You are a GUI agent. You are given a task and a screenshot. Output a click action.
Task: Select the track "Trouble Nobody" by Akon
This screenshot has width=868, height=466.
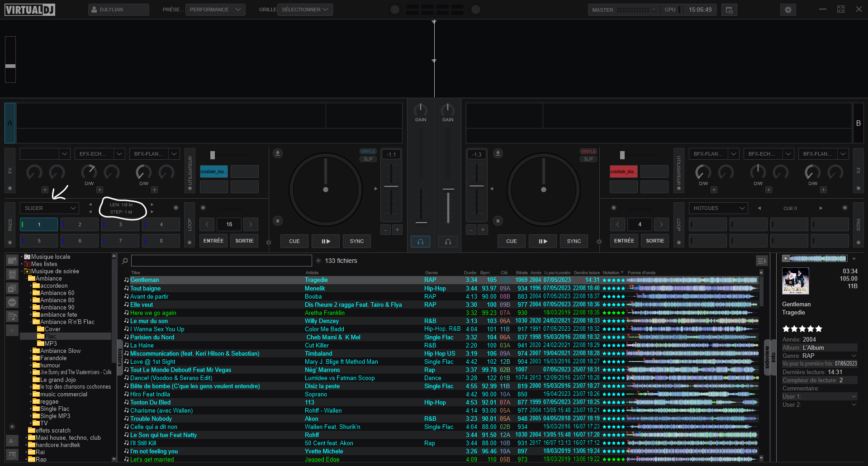point(441,419)
